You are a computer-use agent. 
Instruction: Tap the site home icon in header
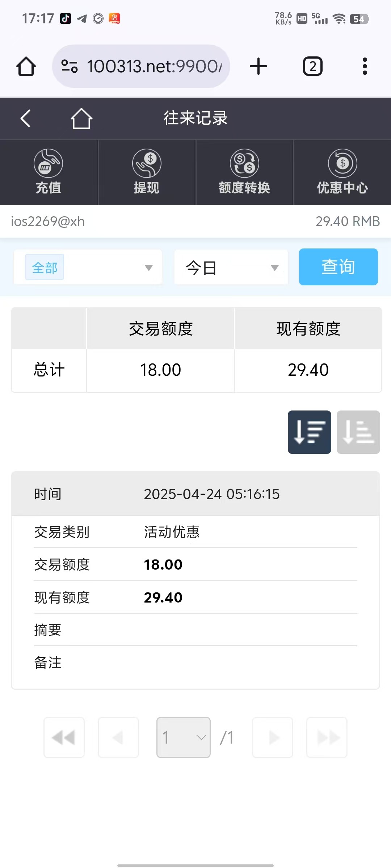coord(81,118)
